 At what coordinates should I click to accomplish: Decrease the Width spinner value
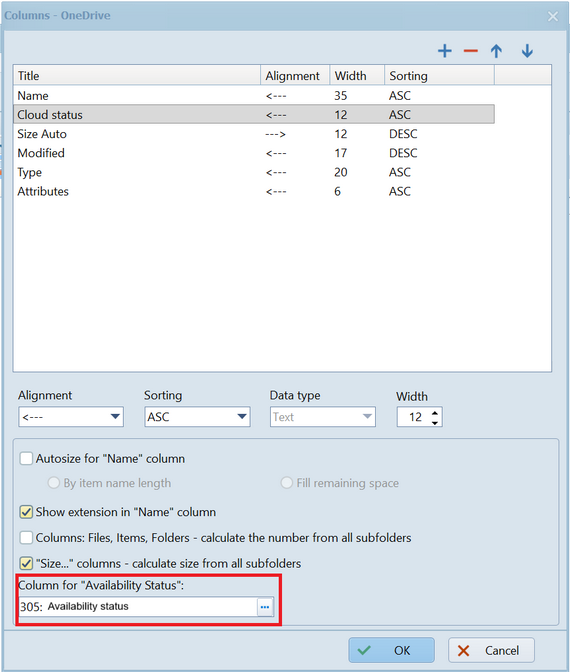[435, 423]
